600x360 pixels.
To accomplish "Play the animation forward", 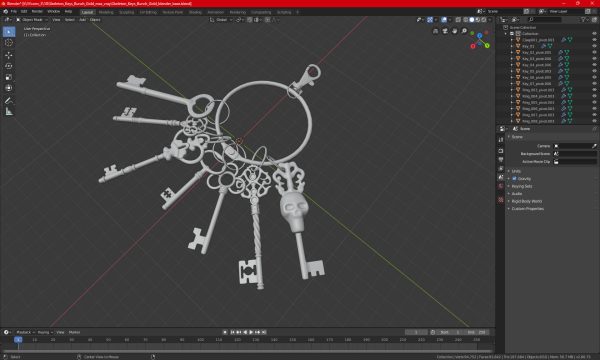I will coord(251,332).
